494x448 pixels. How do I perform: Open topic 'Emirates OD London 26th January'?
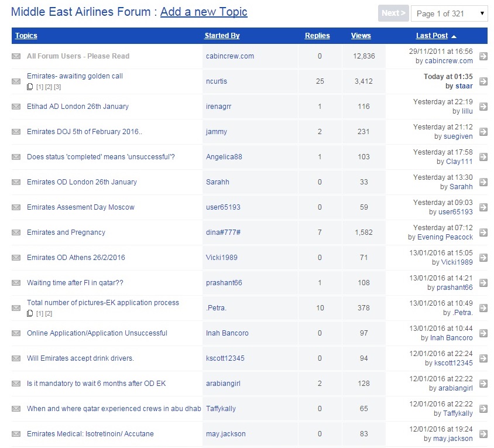pyautogui.click(x=82, y=182)
